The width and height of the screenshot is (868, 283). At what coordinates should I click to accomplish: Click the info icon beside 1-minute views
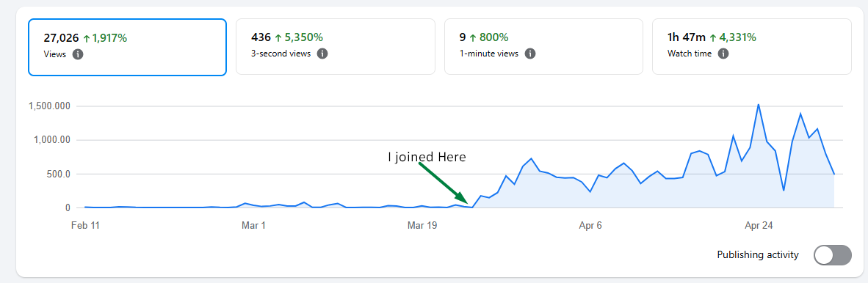pos(529,54)
